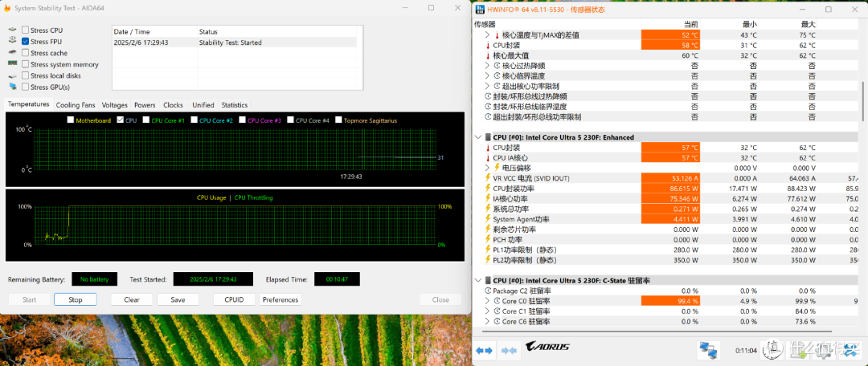Click the thermometer icon of the 核心最大值 row
Image resolution: width=868 pixels, height=366 pixels.
click(x=488, y=55)
